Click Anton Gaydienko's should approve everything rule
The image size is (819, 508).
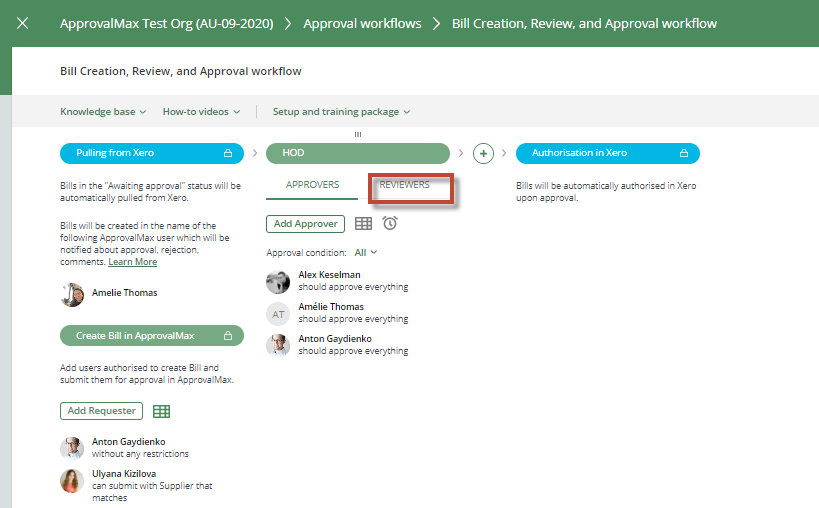click(353, 351)
